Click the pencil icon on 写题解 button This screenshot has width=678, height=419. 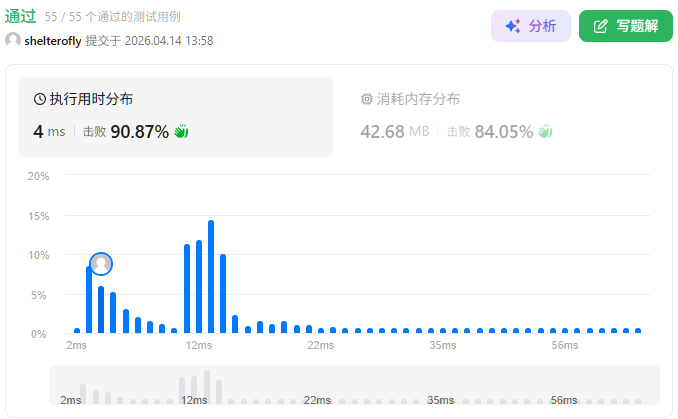click(x=600, y=26)
